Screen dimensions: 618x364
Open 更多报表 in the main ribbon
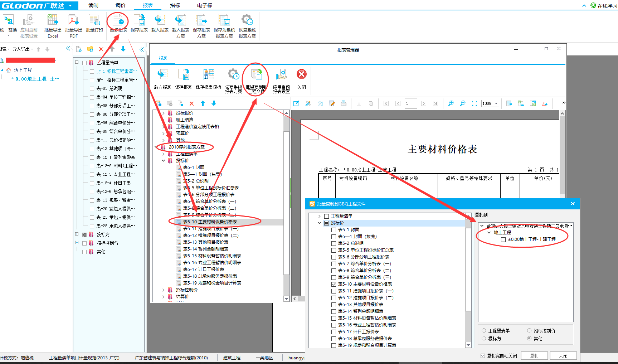pos(118,24)
